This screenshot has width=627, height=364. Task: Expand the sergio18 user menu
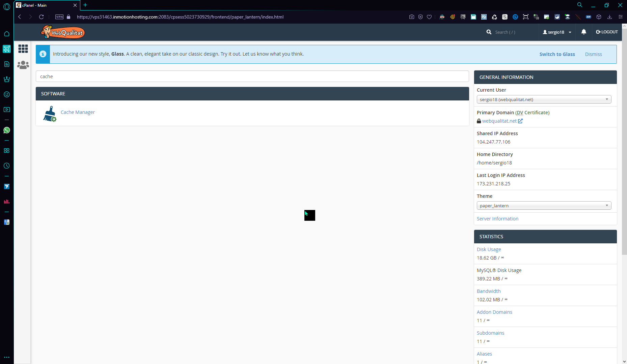tap(557, 32)
